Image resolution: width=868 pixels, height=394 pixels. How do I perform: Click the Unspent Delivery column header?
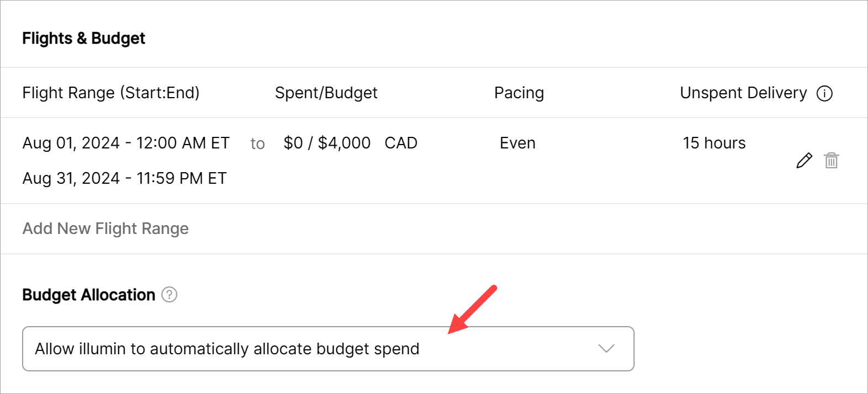coord(743,93)
